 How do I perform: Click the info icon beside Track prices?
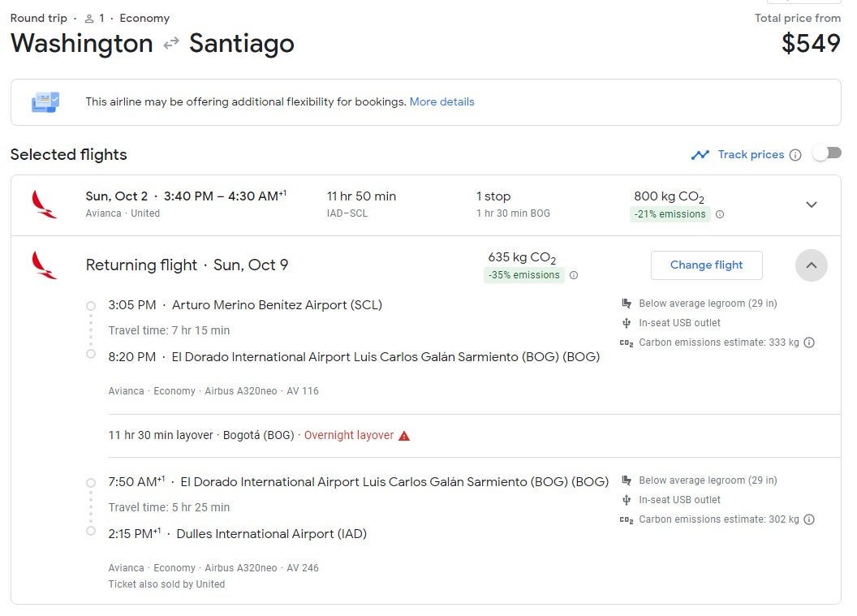[795, 155]
